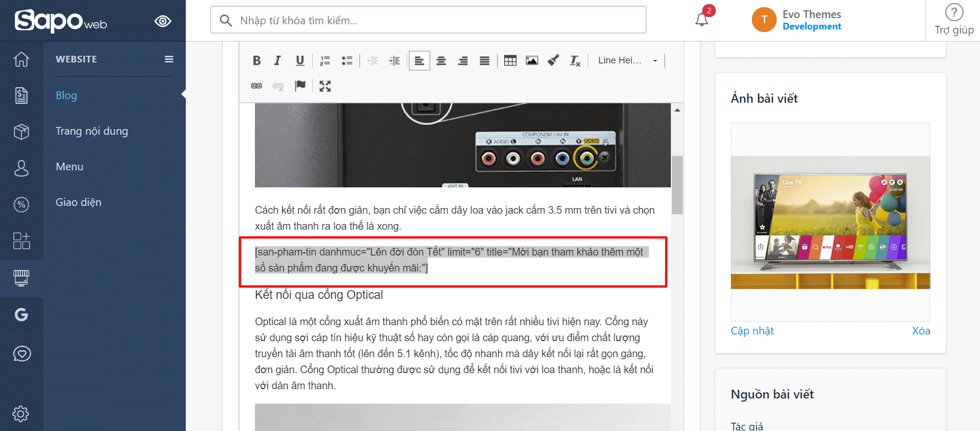Remove text formatting

click(x=575, y=60)
